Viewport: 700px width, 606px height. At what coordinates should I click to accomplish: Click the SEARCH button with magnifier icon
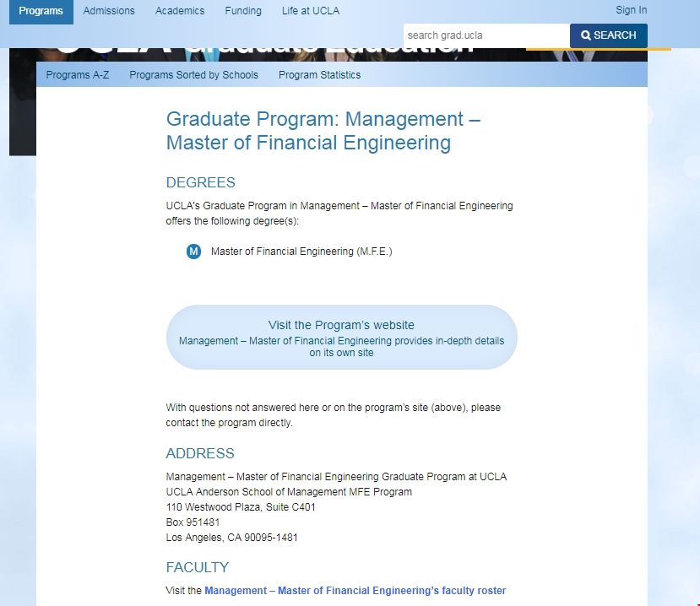point(608,35)
